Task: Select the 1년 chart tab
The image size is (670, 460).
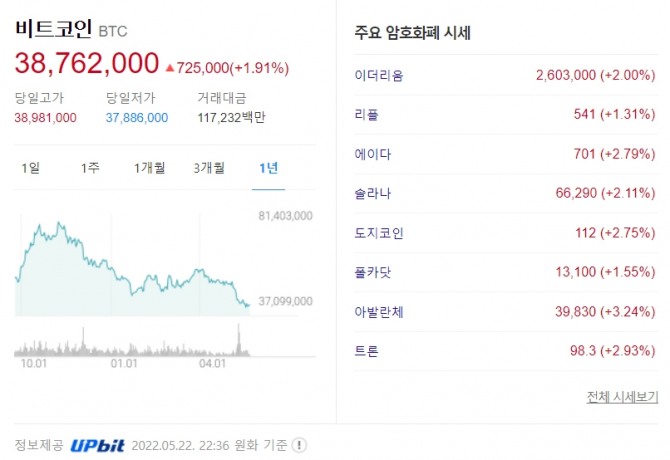Action: click(x=268, y=168)
